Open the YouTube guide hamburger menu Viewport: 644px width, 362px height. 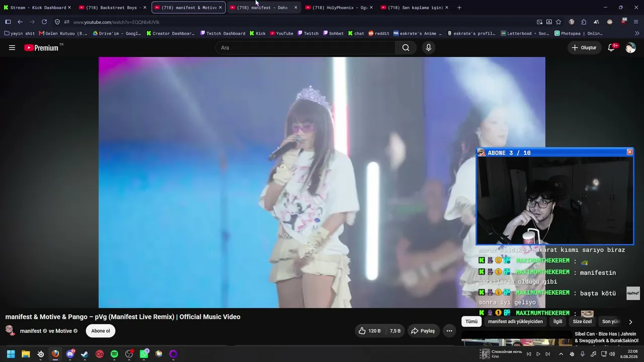click(12, 48)
